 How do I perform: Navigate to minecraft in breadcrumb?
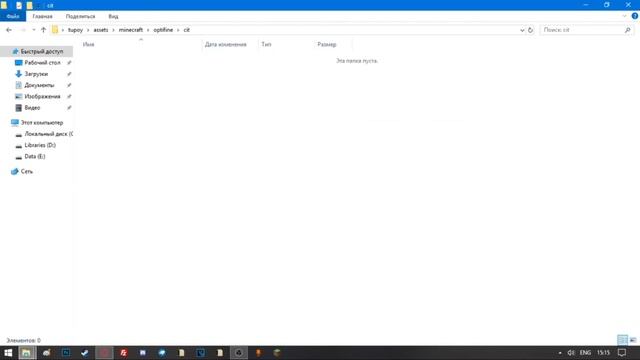tap(131, 30)
